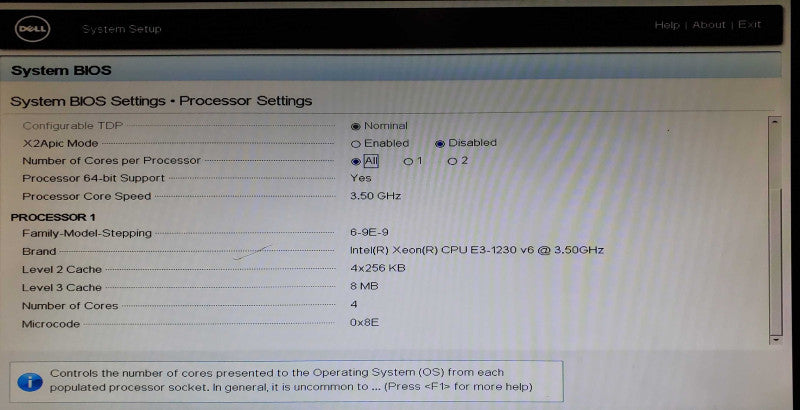
Task: Click the Family-Model-Stepping label
Action: (87, 234)
